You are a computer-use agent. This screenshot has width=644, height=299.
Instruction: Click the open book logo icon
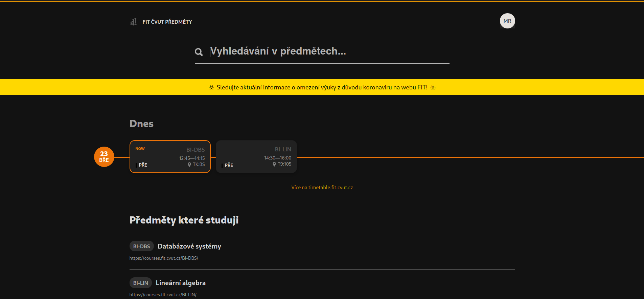coord(134,22)
